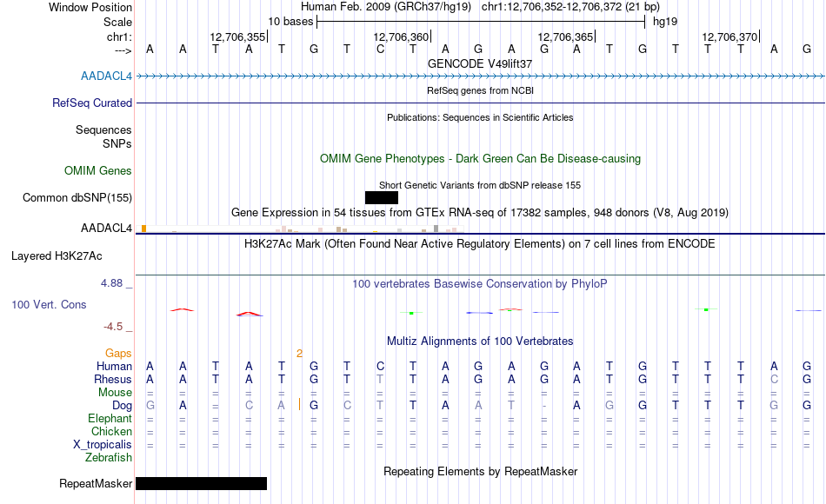
Task: Click the 12,706,365 position marker
Action: pyautogui.click(x=566, y=36)
